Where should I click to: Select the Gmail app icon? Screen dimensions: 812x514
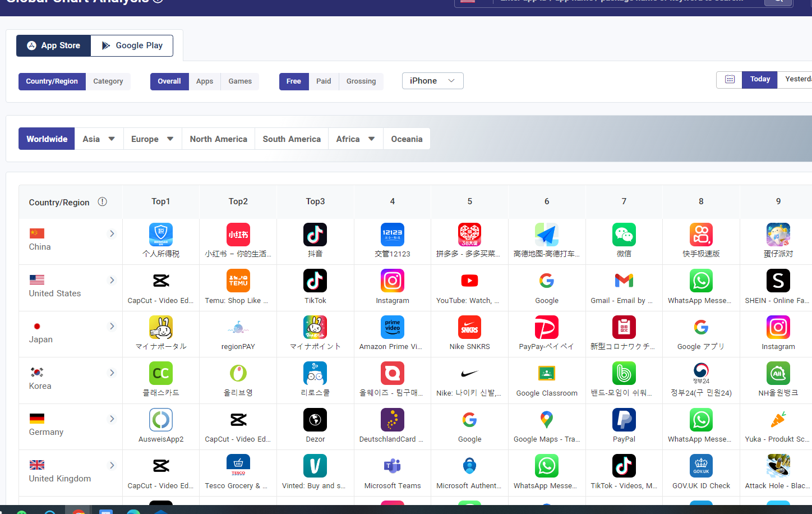click(x=624, y=281)
